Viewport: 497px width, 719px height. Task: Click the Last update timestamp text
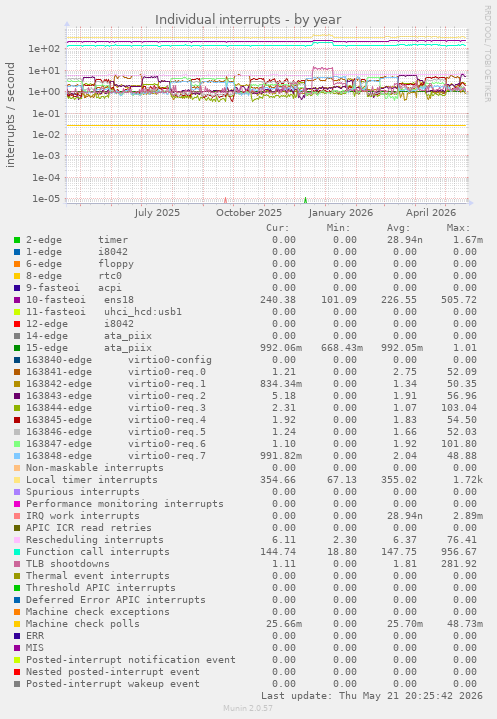pos(372,696)
